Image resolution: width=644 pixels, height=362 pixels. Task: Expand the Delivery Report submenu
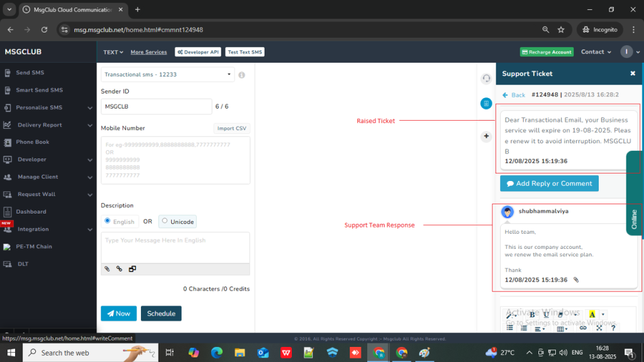[48, 125]
